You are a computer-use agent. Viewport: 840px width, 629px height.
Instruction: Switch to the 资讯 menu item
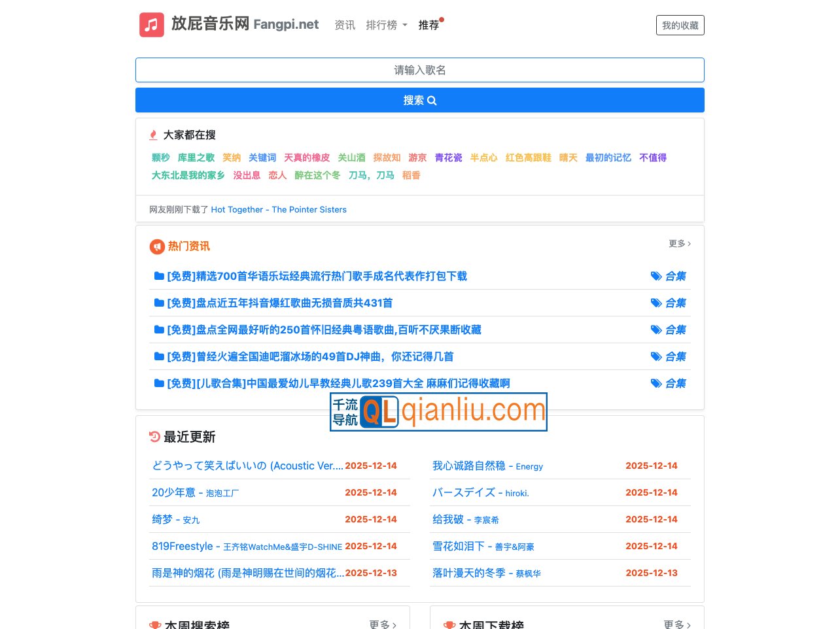pyautogui.click(x=345, y=25)
